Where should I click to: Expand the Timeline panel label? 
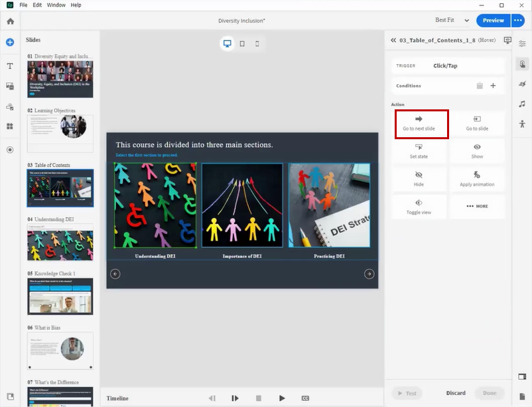click(117, 398)
